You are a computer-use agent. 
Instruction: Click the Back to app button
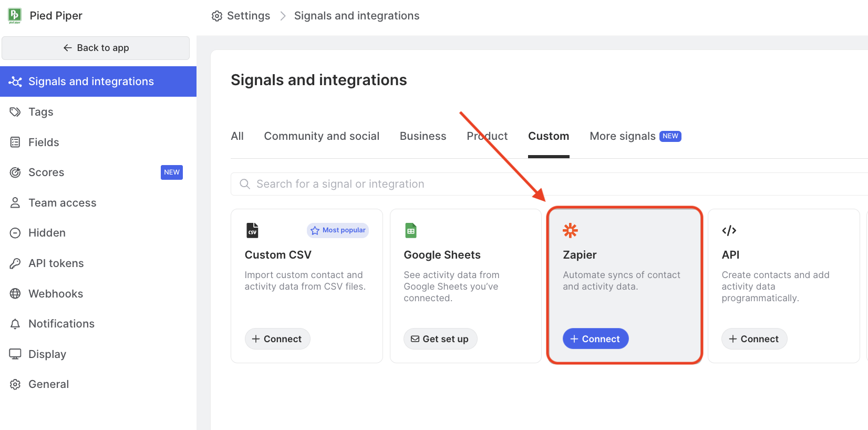click(96, 48)
